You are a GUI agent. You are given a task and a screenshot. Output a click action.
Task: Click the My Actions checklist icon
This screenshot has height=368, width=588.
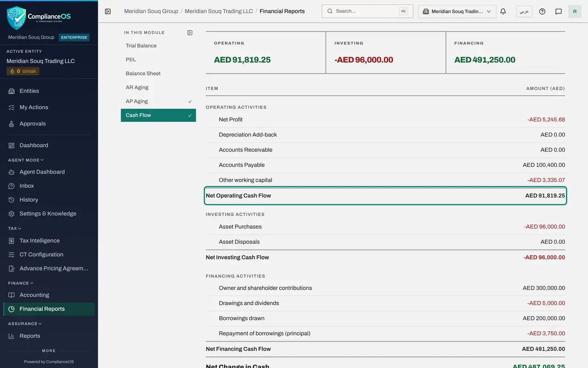(11, 107)
